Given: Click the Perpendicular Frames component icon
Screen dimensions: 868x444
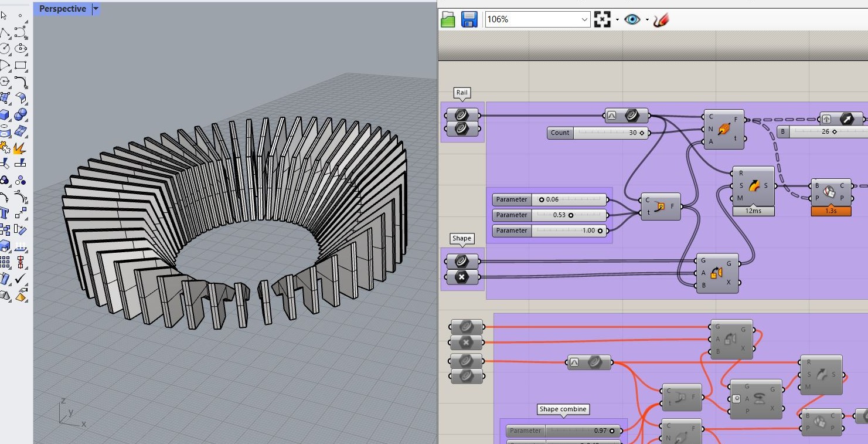Looking at the screenshot, I should (x=723, y=129).
